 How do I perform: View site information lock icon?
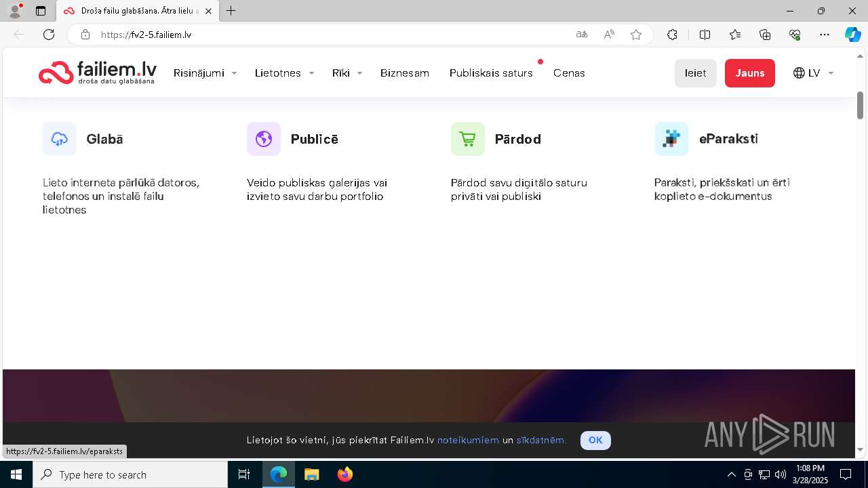[85, 35]
